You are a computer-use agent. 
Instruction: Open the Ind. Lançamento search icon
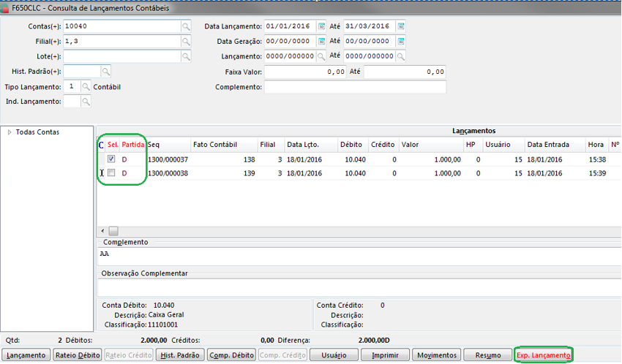click(x=86, y=102)
